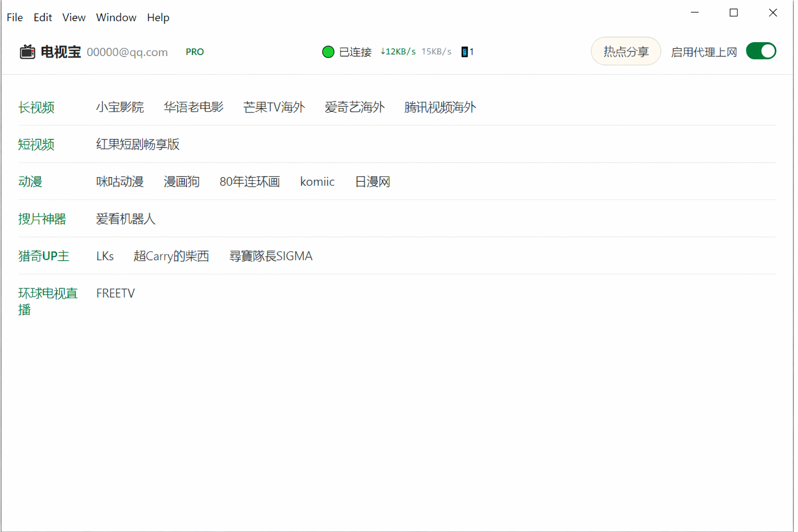This screenshot has width=798, height=532.
Task: Open the komiic comics link
Action: (x=317, y=182)
